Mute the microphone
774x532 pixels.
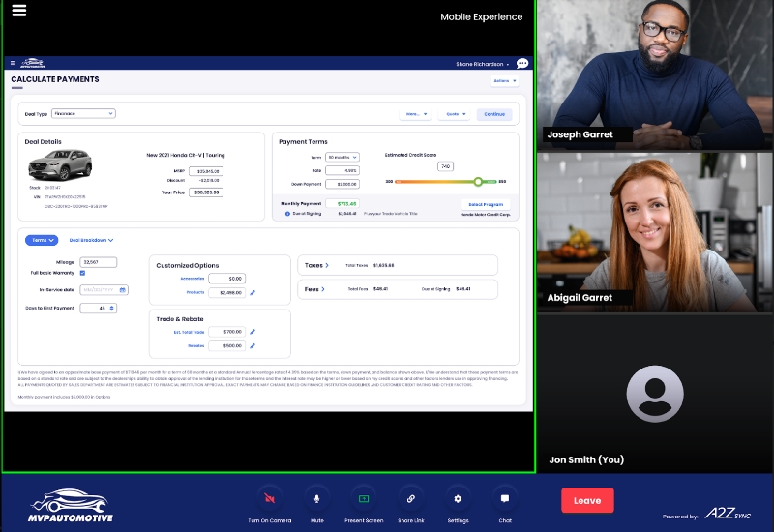(x=316, y=499)
